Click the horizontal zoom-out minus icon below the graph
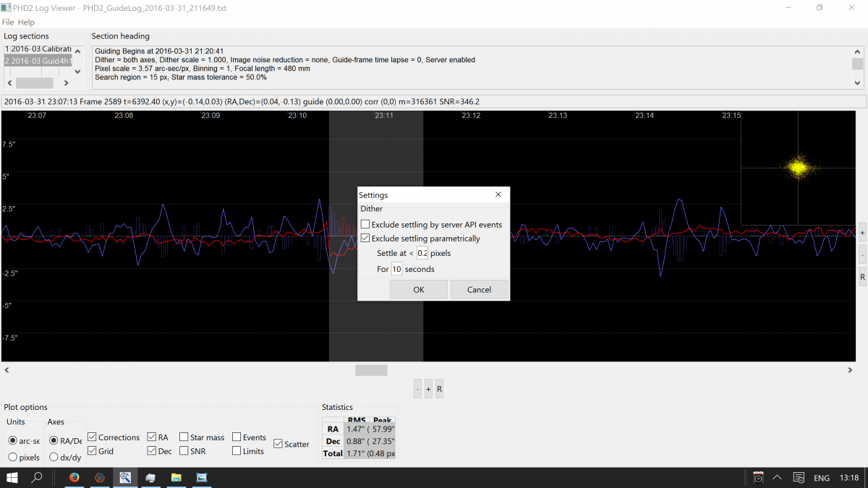 point(417,388)
